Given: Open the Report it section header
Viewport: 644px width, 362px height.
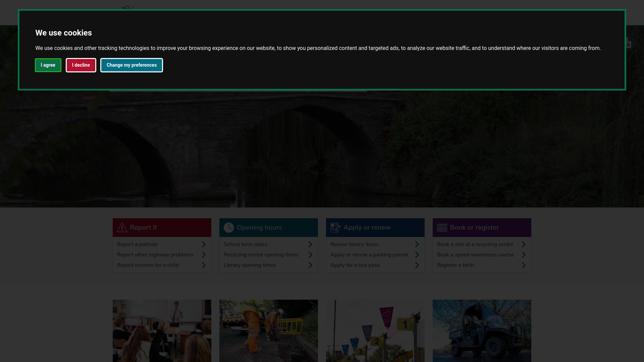Looking at the screenshot, I should (162, 228).
